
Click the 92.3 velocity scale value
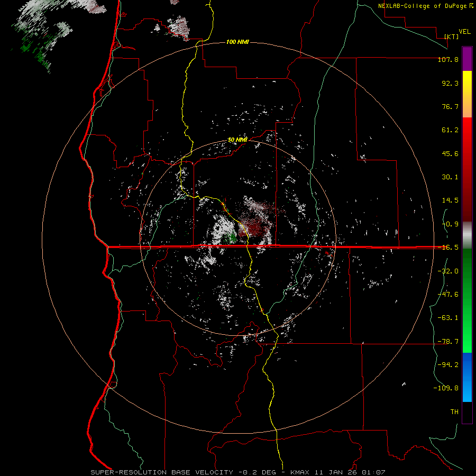point(450,83)
